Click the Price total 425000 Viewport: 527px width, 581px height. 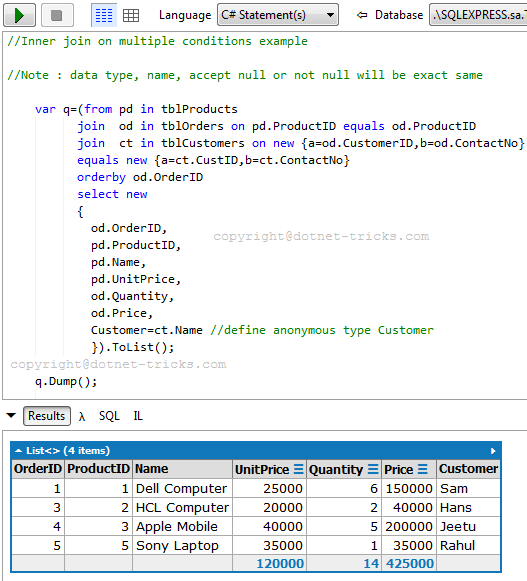point(410,564)
